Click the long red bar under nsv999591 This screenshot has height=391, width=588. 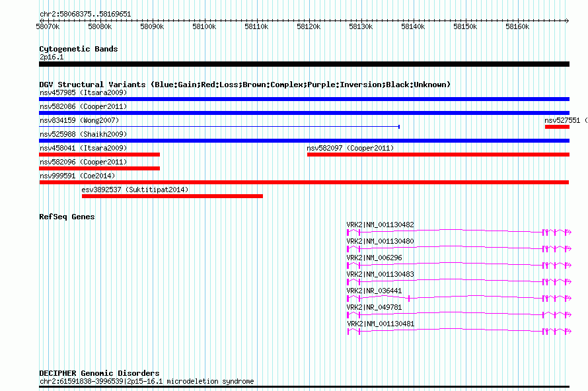304,182
